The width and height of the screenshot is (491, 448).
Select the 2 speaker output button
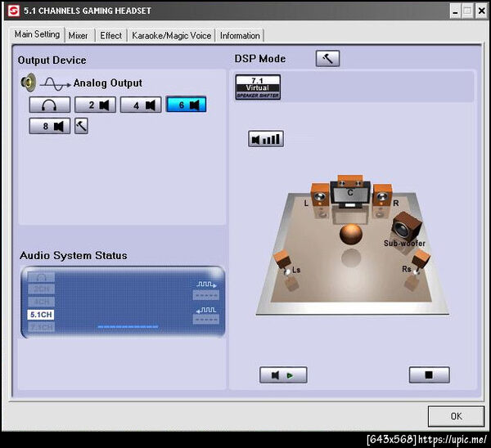(x=95, y=105)
